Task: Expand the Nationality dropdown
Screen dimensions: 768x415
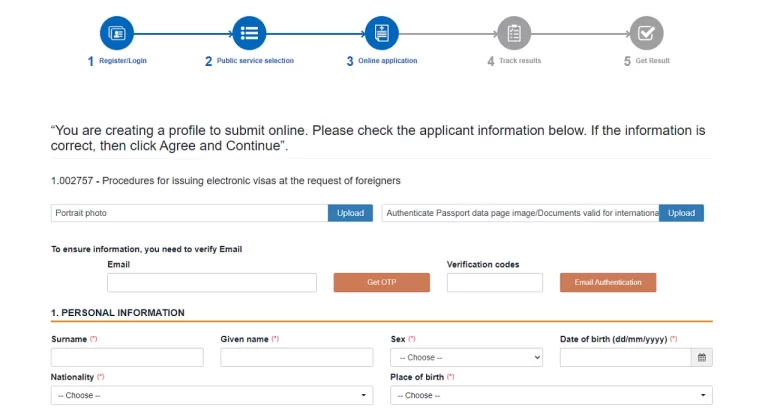Action: (212, 395)
